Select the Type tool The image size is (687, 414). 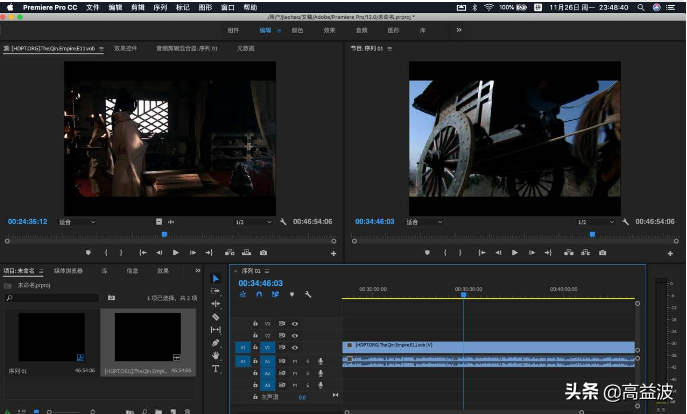pyautogui.click(x=216, y=368)
